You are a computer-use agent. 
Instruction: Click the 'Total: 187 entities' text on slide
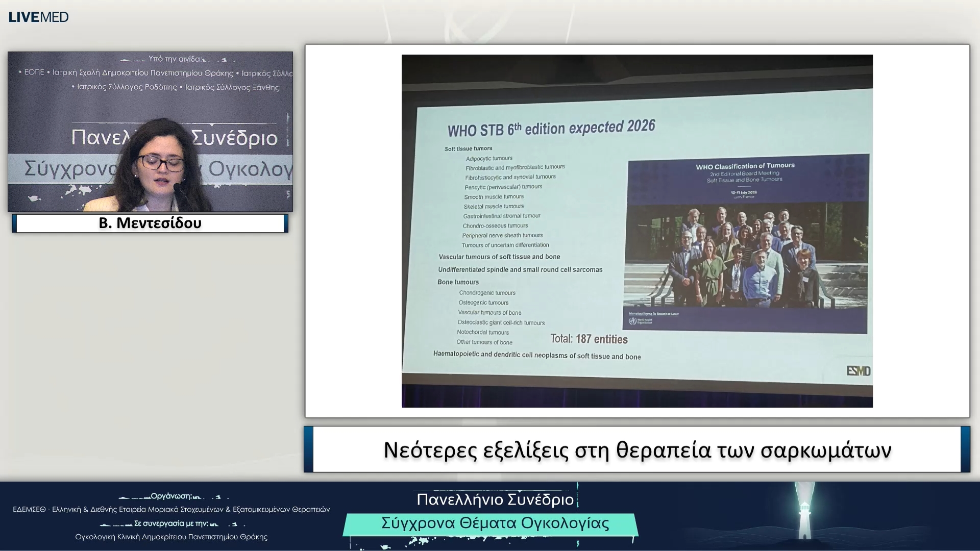point(589,338)
